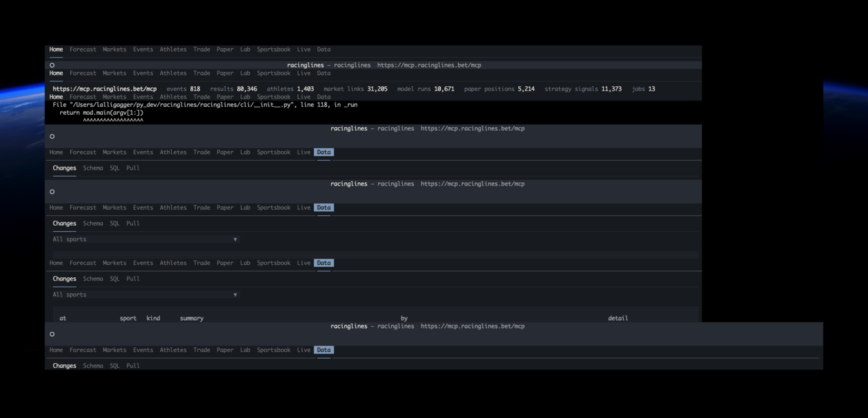The height and width of the screenshot is (418, 868).
Task: Click the circle indicator in the topmost title bar
Action: click(x=52, y=65)
